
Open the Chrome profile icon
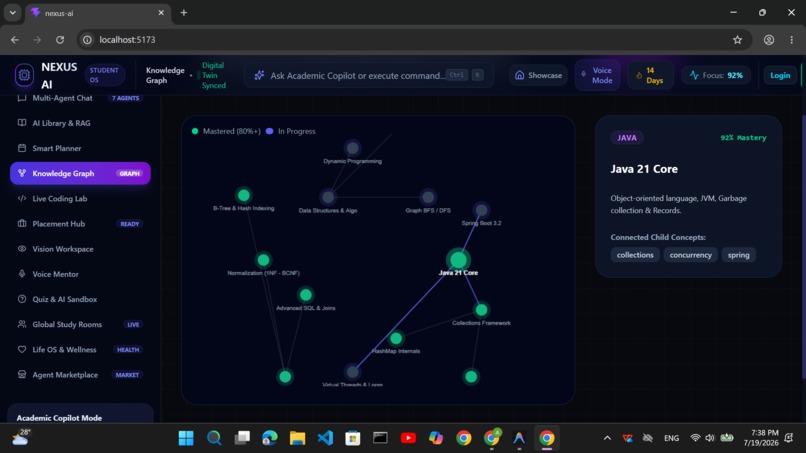(x=768, y=40)
